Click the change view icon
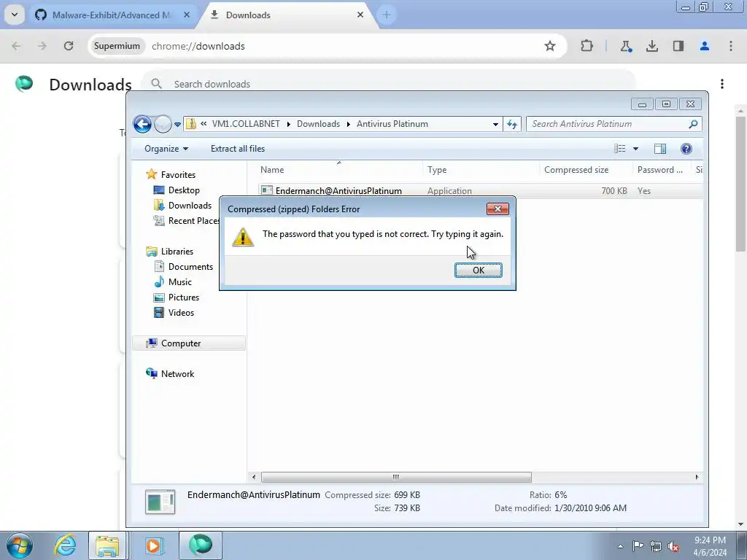Image resolution: width=747 pixels, height=560 pixels. pyautogui.click(x=620, y=149)
